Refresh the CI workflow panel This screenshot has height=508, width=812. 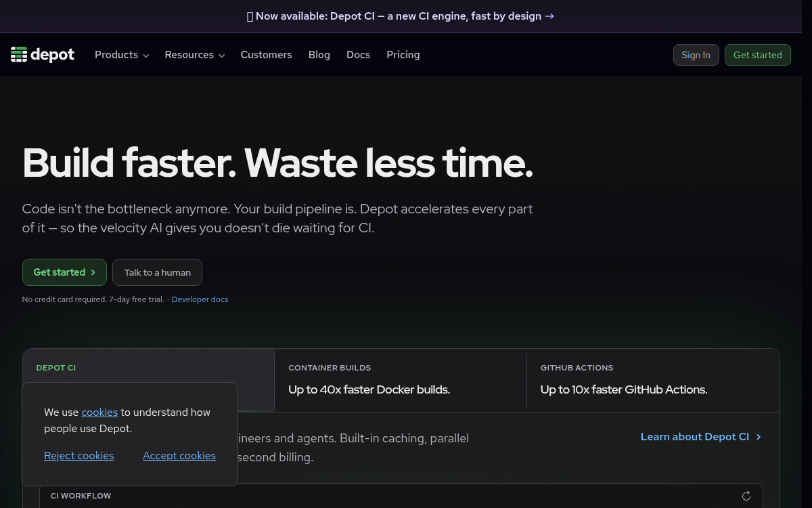[x=746, y=496]
